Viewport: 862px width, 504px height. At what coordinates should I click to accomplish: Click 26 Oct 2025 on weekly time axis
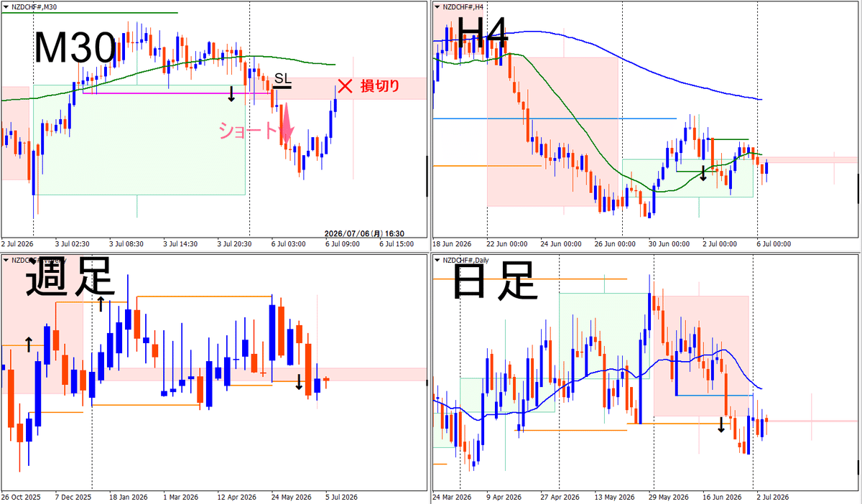(x=19, y=497)
